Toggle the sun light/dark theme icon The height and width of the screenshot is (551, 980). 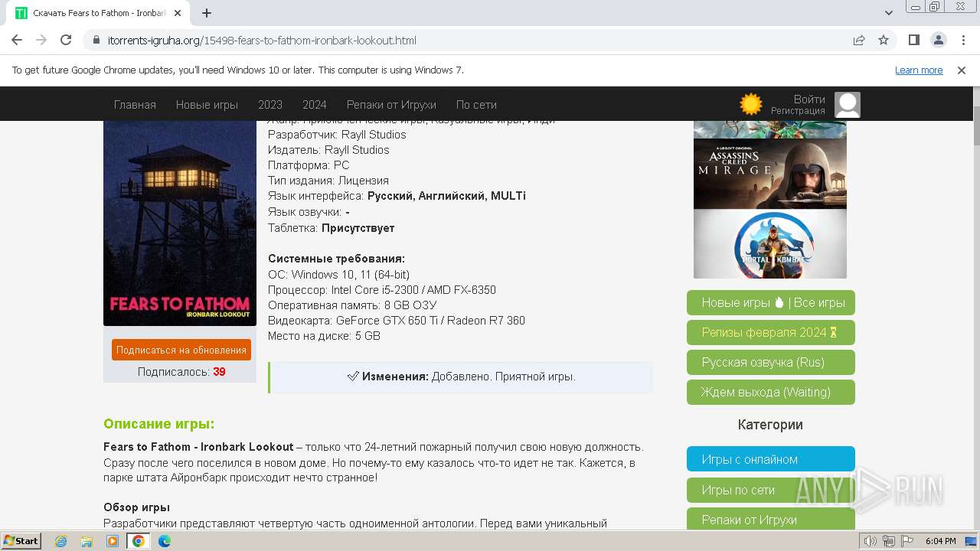[751, 104]
